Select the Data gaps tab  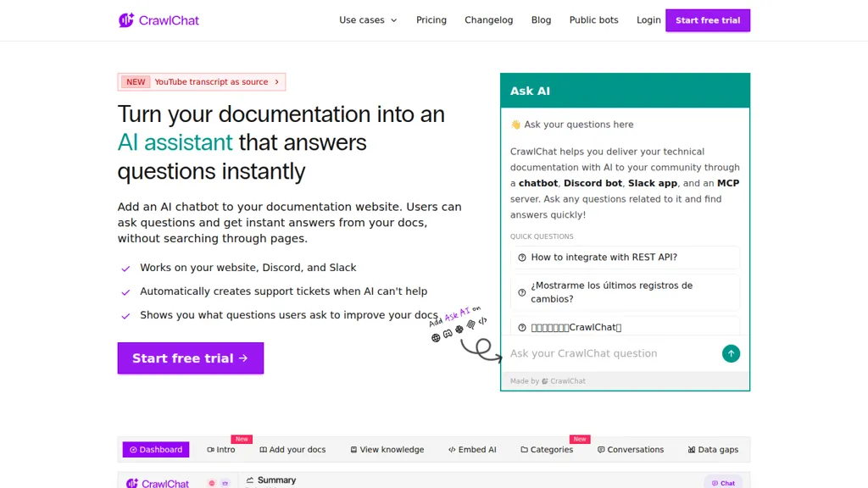coord(713,449)
